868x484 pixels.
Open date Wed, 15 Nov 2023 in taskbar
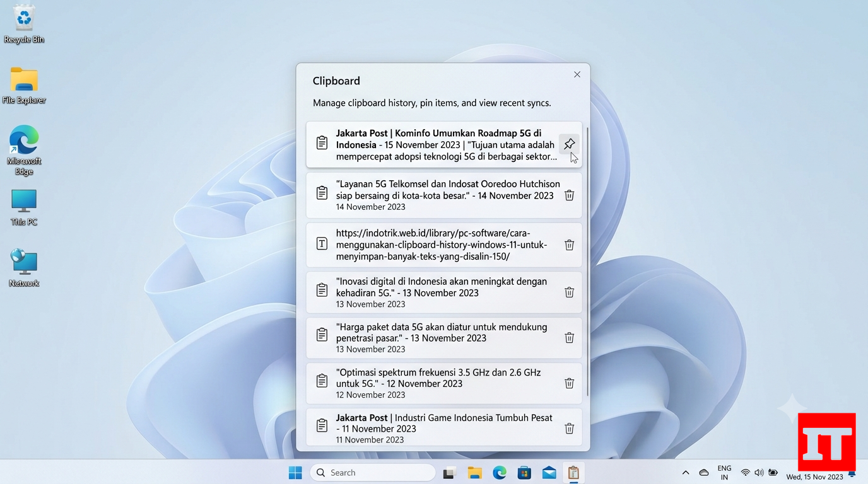click(x=814, y=477)
